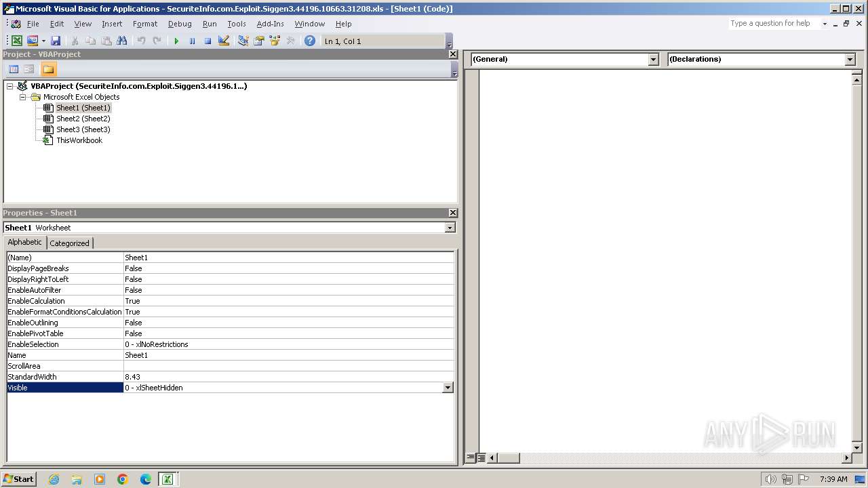
Task: Open the Window menu
Action: pyautogui.click(x=309, y=24)
